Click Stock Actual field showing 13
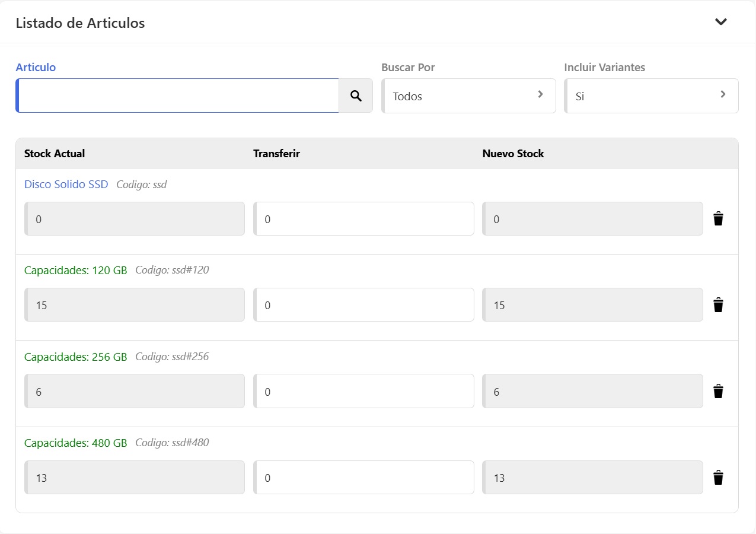This screenshot has height=534, width=756. point(135,478)
